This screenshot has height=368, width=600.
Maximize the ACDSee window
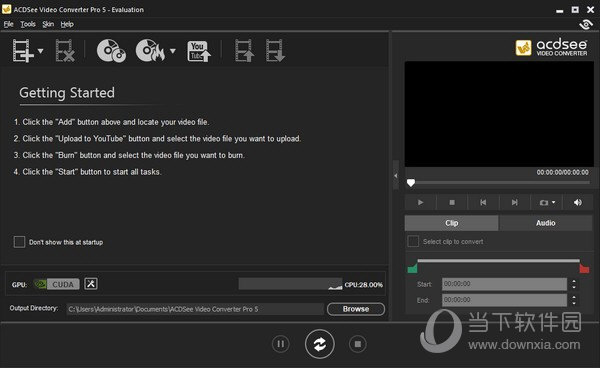pos(575,10)
